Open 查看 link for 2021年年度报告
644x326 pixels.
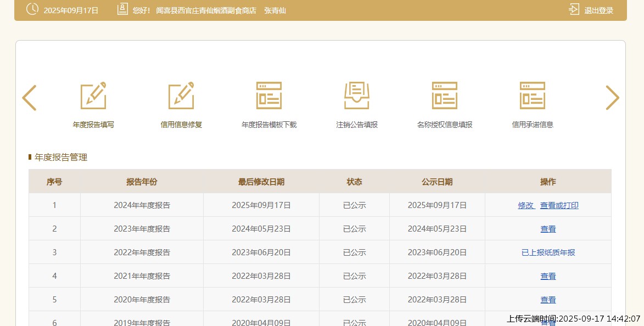548,276
